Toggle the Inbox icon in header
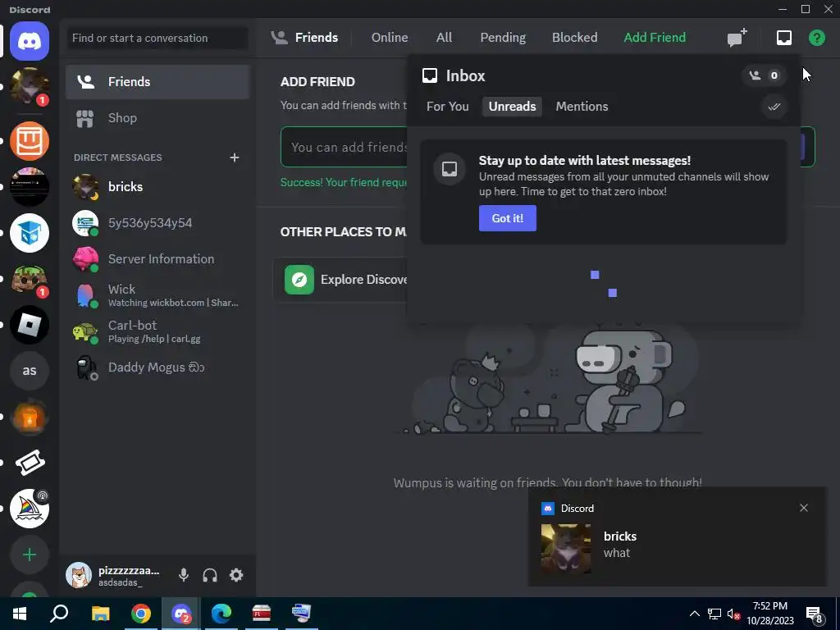Image resolution: width=840 pixels, height=630 pixels. (783, 38)
